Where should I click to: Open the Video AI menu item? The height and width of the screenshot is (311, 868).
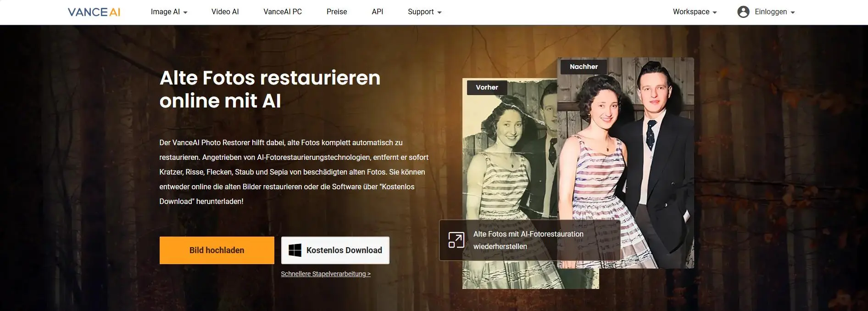tap(225, 12)
